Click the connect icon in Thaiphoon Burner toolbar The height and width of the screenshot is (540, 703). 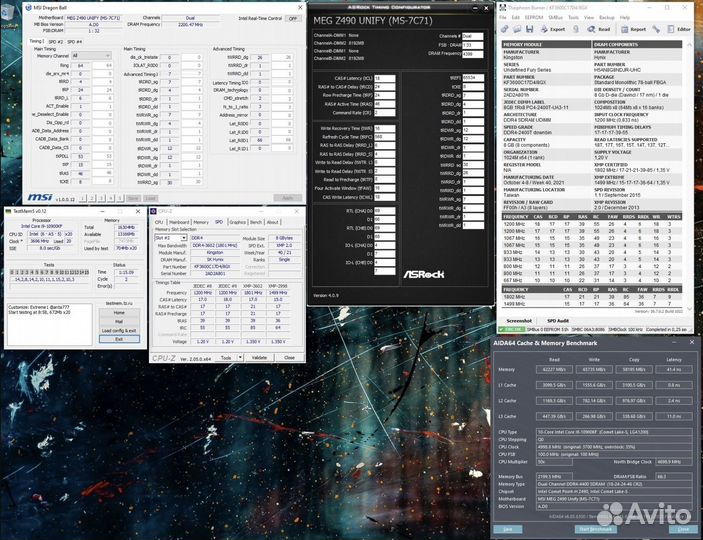[505, 29]
